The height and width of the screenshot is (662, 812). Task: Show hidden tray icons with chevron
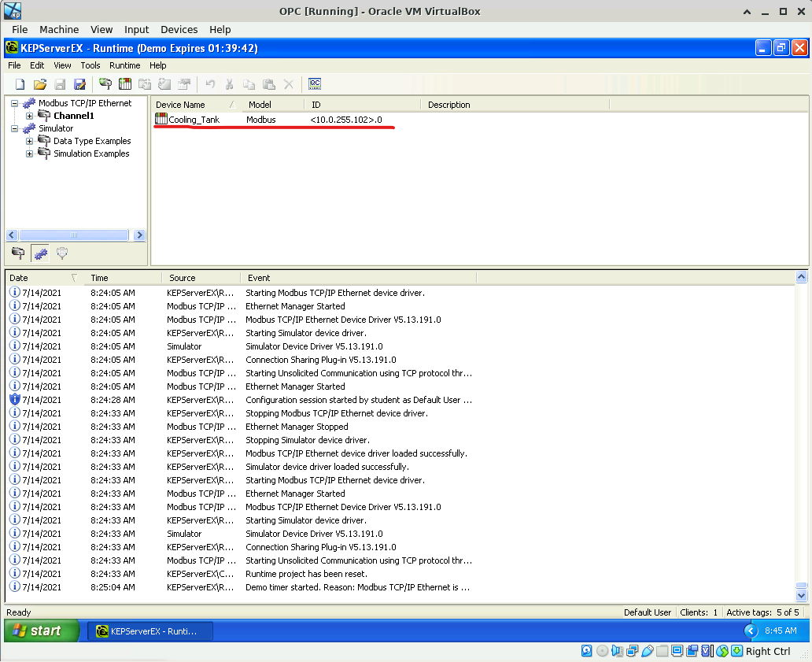751,631
